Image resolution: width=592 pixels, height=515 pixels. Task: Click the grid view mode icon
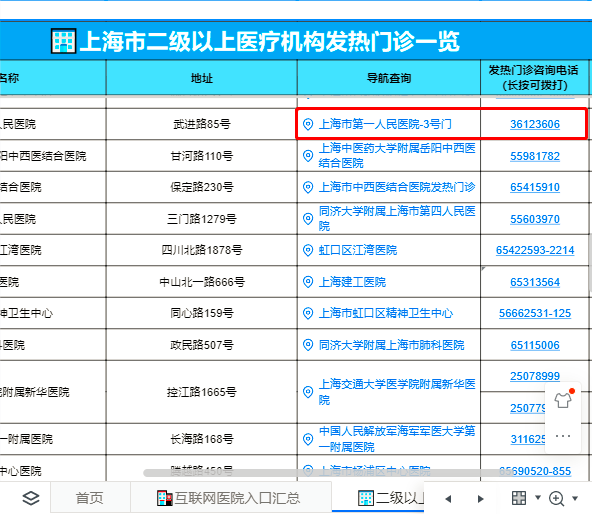pyautogui.click(x=519, y=498)
